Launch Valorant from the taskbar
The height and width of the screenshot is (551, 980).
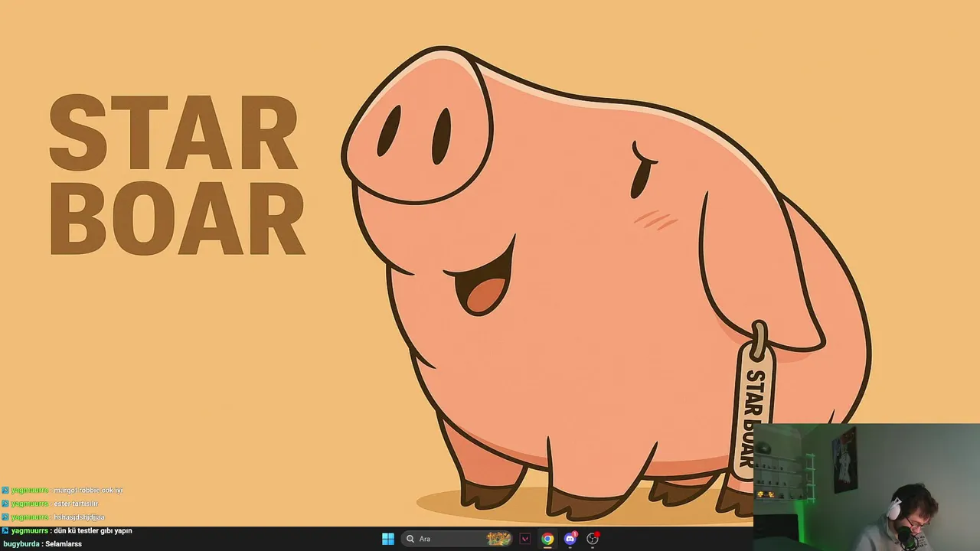(x=525, y=539)
